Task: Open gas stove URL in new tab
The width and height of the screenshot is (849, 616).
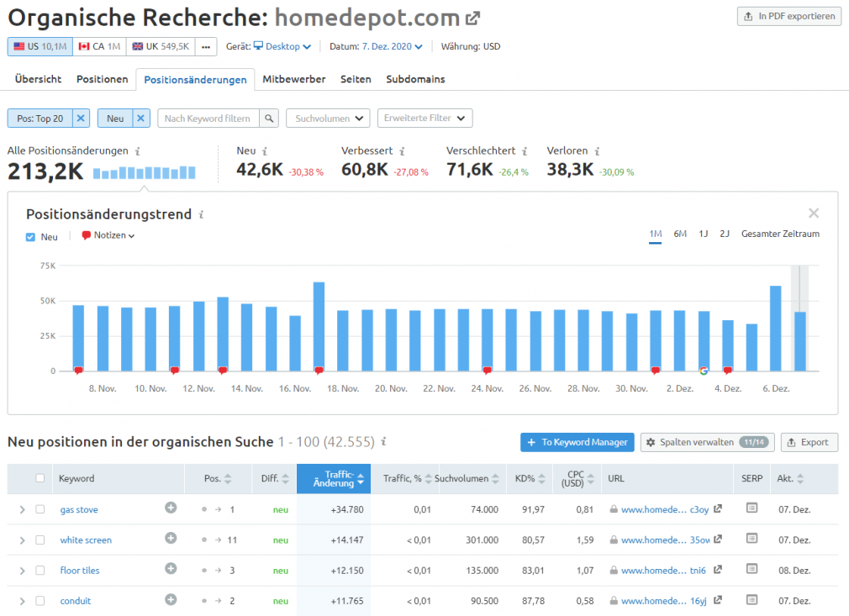Action: tap(717, 508)
